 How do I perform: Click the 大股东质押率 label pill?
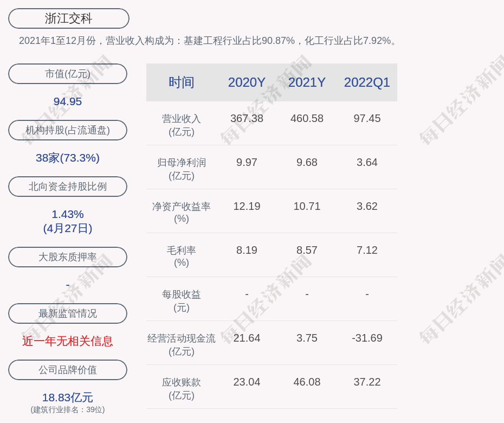(68, 257)
